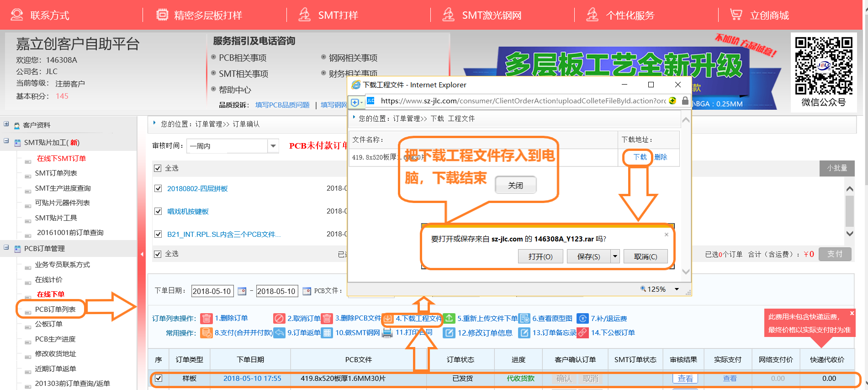This screenshot has height=390, width=868.
Task: Click the 重新上传文件下单 upload icon
Action: [450, 318]
